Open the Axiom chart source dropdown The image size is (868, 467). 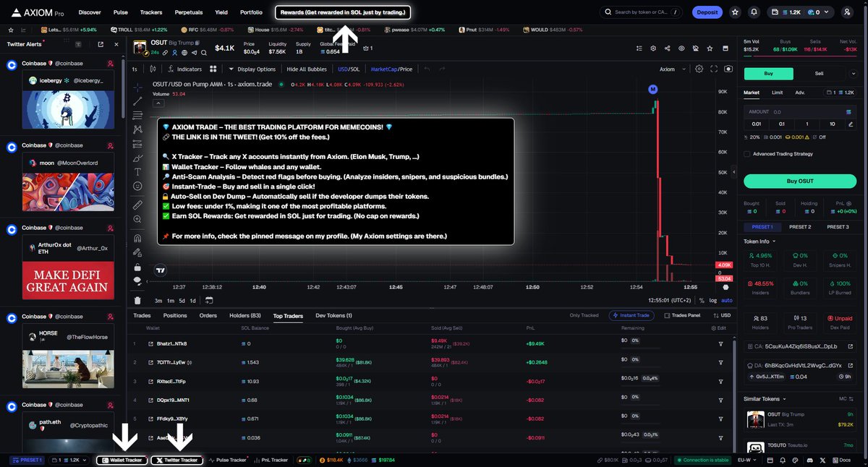coord(671,69)
